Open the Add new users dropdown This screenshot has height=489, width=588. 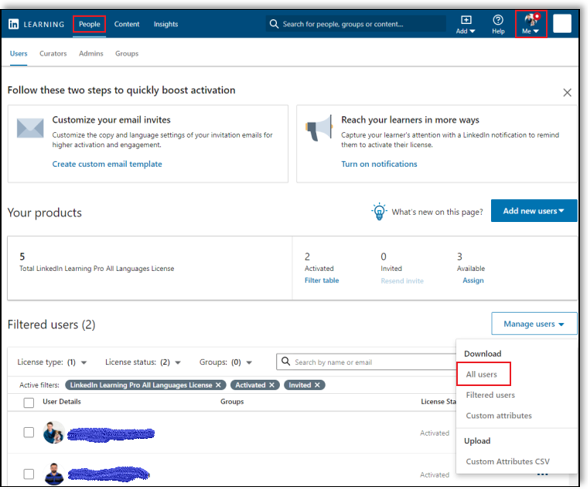coord(534,211)
